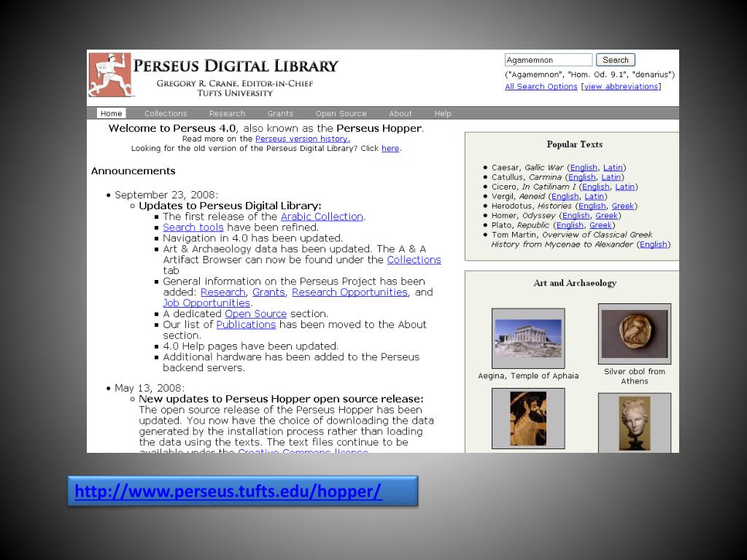Open All Search Options link
This screenshot has height=560, width=747.
[541, 86]
